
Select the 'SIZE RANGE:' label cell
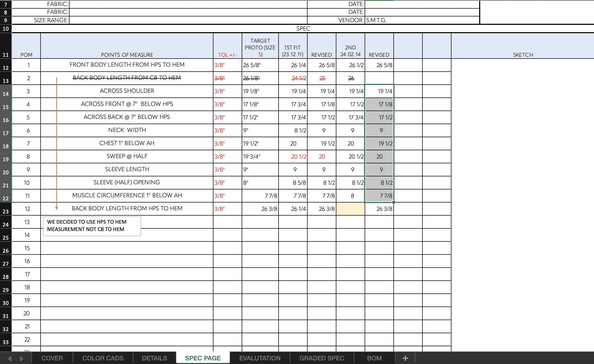coord(41,20)
